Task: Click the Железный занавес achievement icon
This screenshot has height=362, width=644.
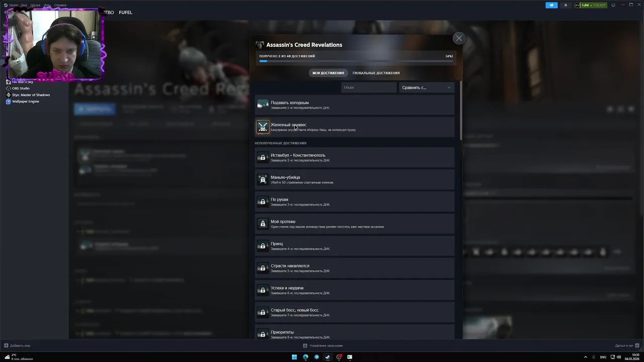Action: (x=263, y=127)
